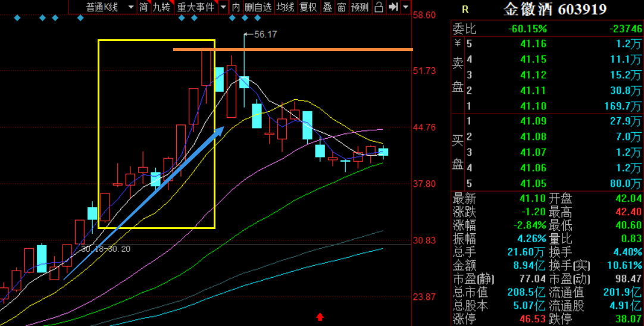Image resolution: width=644 pixels, height=326 pixels.
Task: Click the 30.8万 sell volume
Action: pyautogui.click(x=626, y=91)
